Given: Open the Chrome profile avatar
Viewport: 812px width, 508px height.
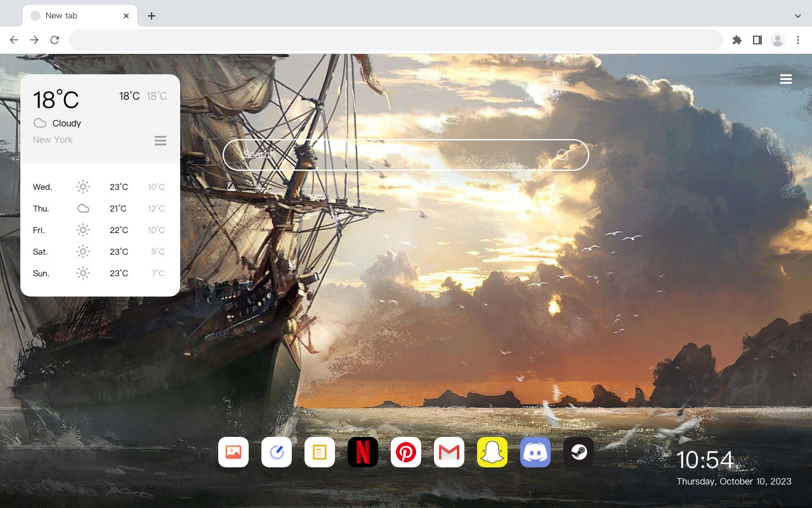Looking at the screenshot, I should click(778, 40).
